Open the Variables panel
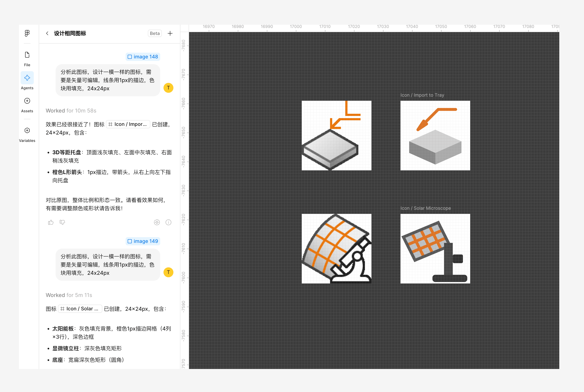Image resolution: width=584 pixels, height=392 pixels. point(27,135)
